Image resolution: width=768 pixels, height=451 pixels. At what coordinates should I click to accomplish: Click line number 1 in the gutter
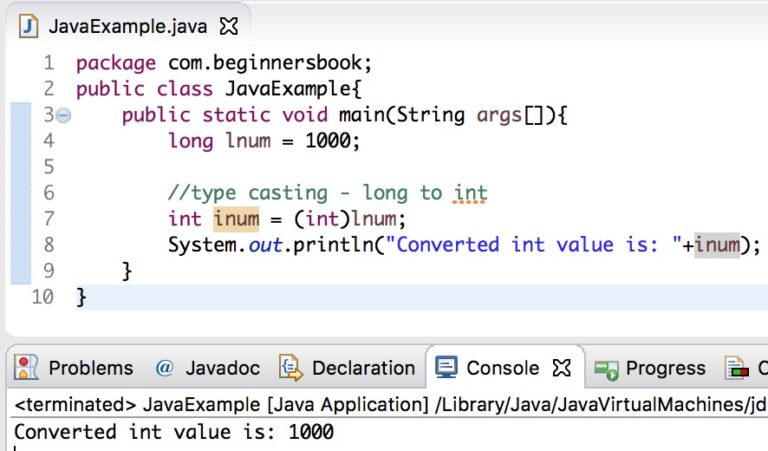coord(48,63)
